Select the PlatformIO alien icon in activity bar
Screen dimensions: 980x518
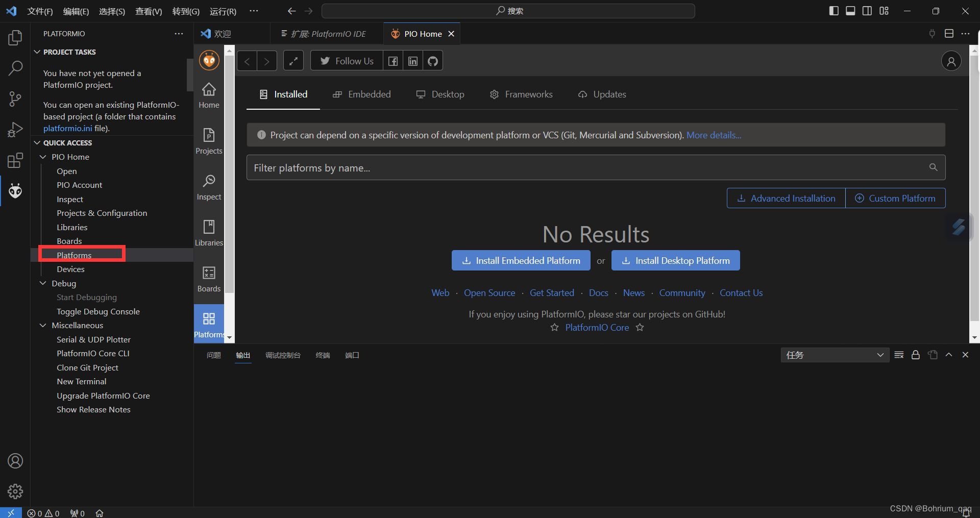[15, 191]
